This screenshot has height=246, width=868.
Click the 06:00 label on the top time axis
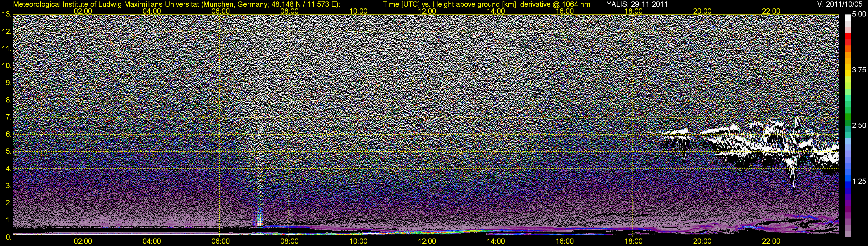[220, 11]
